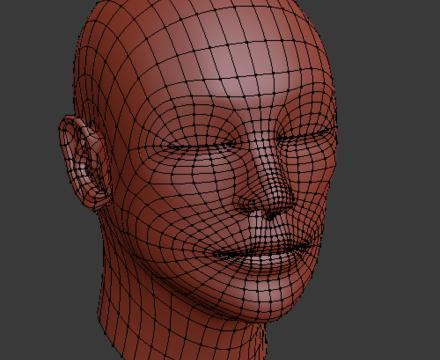This screenshot has width=440, height=360.
Task: Select the ear mesh on the head
Action: click(85, 162)
